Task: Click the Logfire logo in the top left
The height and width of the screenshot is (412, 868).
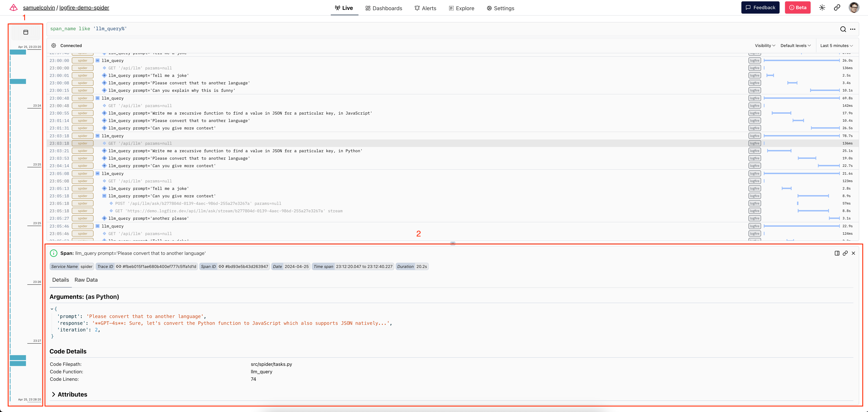Action: tap(13, 7)
